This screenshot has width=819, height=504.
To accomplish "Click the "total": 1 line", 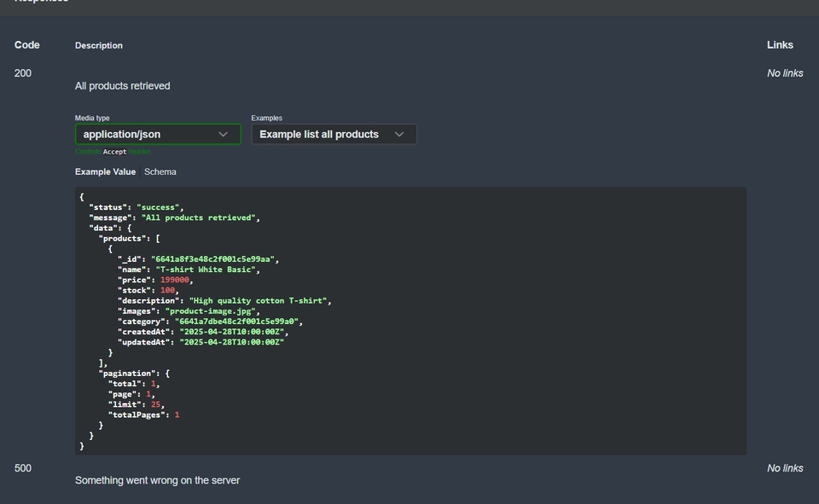I will [x=134, y=384].
